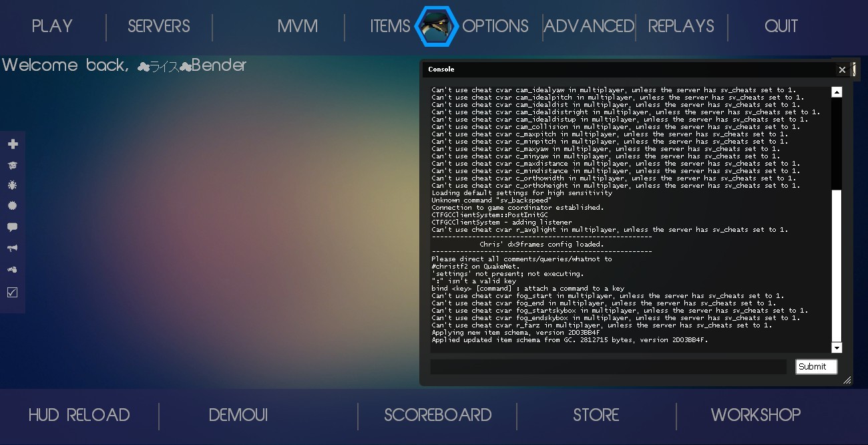868x445 pixels.
Task: Close the Console window
Action: (842, 69)
